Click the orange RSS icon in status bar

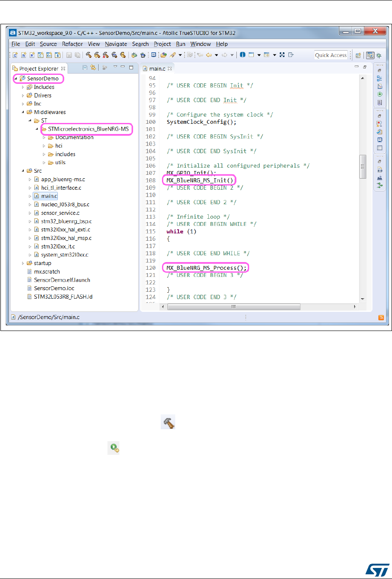tap(381, 317)
